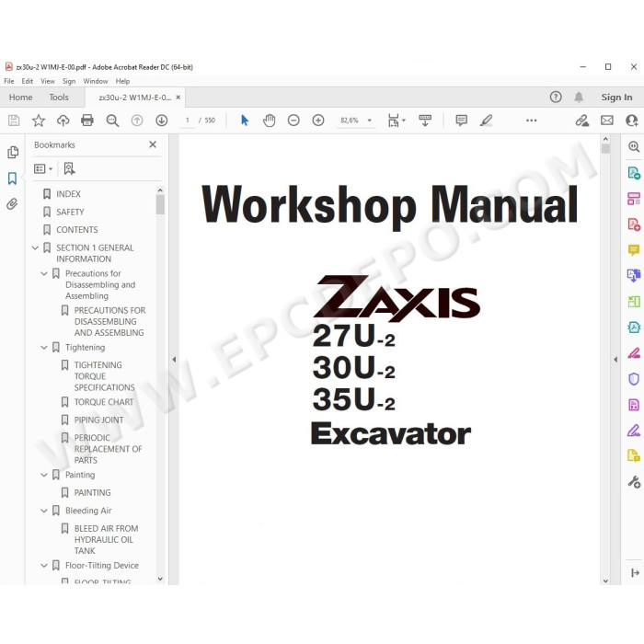Click the Sign In button

click(x=616, y=97)
